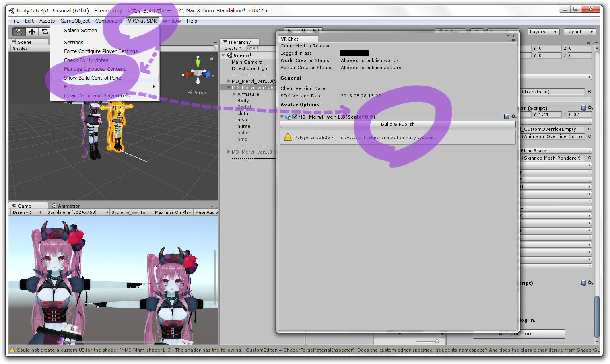Choose Show Build Control Panel menu entry
Viewport: 610px width, 364px height.
pyautogui.click(x=105, y=78)
